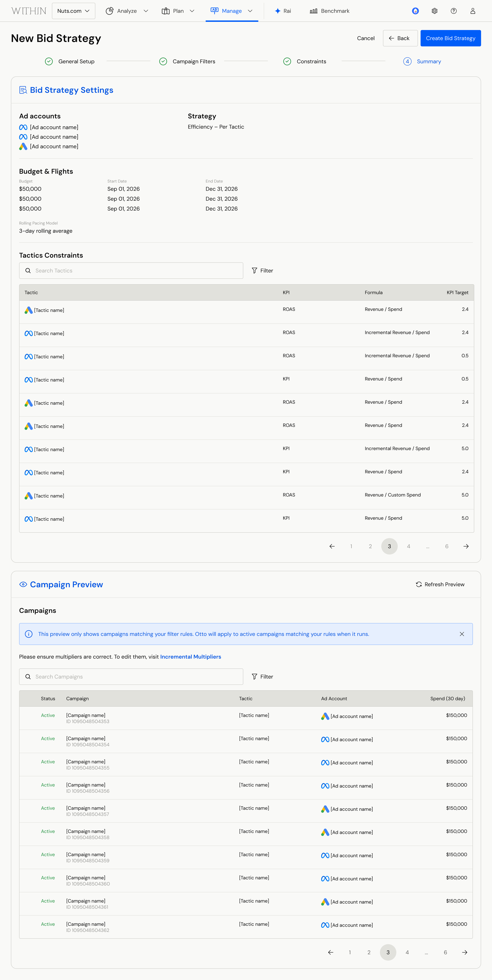Open Rai sparkle assistant
The image size is (492, 980).
[x=283, y=11]
